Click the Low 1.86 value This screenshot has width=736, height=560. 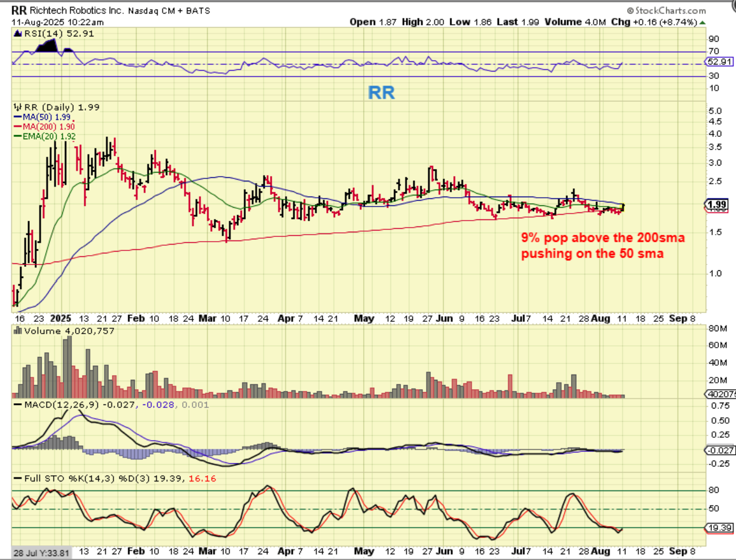point(471,22)
